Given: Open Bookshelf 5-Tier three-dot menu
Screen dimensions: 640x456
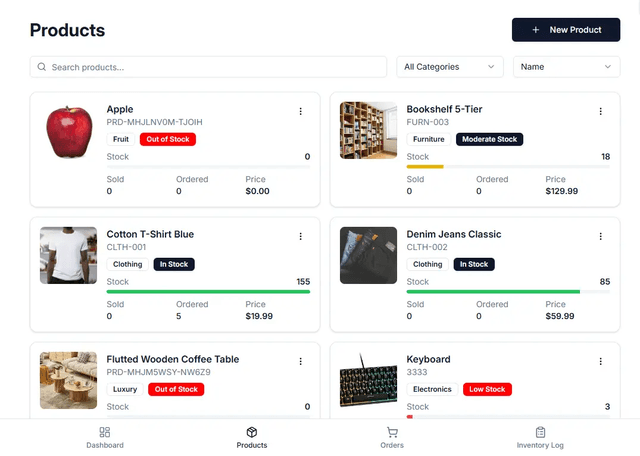Looking at the screenshot, I should point(600,111).
